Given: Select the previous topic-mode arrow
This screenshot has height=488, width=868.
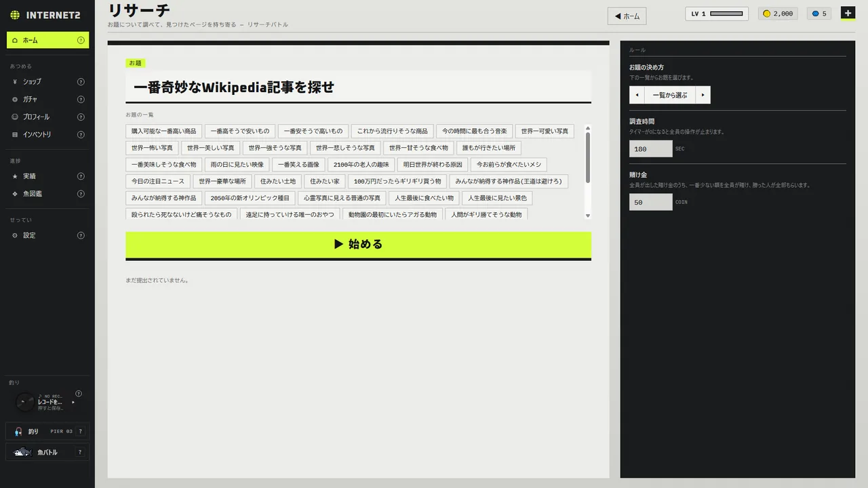Looking at the screenshot, I should [x=637, y=95].
